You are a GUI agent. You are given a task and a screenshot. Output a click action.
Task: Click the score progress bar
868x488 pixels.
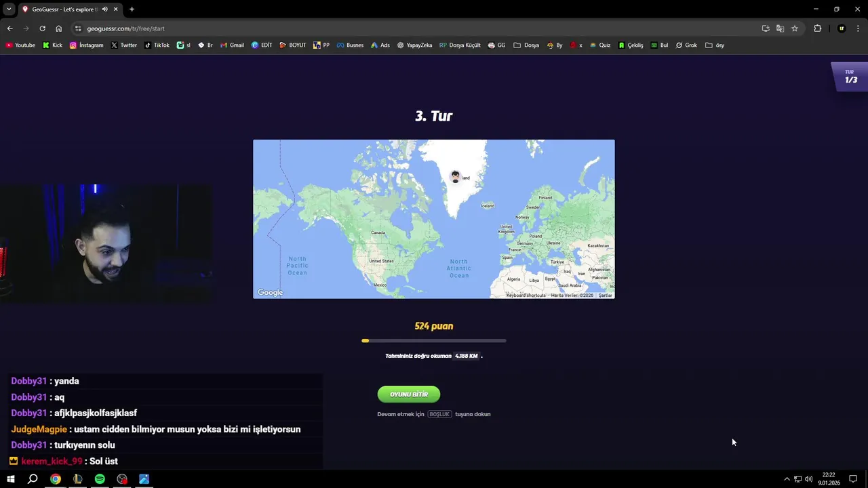pos(434,341)
